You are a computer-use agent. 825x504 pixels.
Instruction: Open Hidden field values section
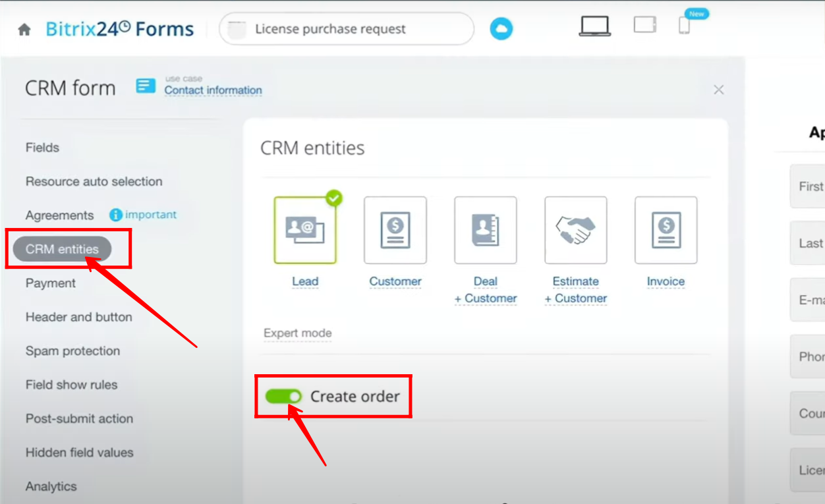[80, 453]
